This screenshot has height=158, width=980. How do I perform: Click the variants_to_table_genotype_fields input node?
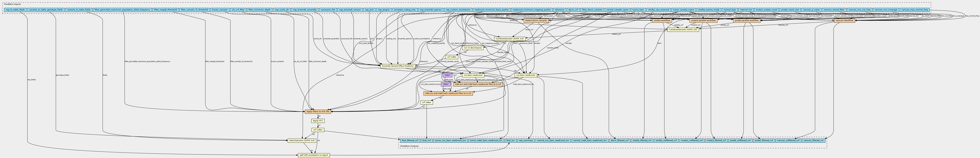coord(46,10)
